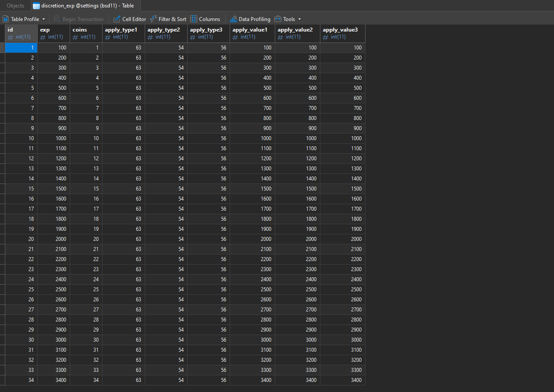Click the id column header
The width and height of the screenshot is (554, 392).
point(21,33)
